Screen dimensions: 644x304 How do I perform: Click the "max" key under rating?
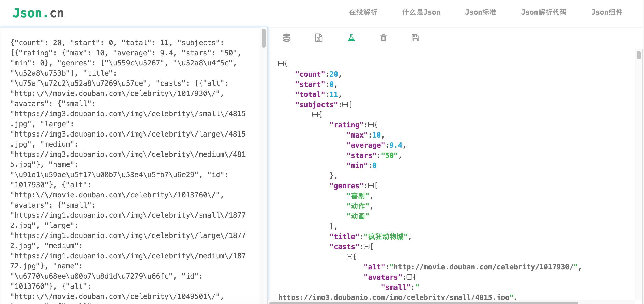pyautogui.click(x=357, y=135)
